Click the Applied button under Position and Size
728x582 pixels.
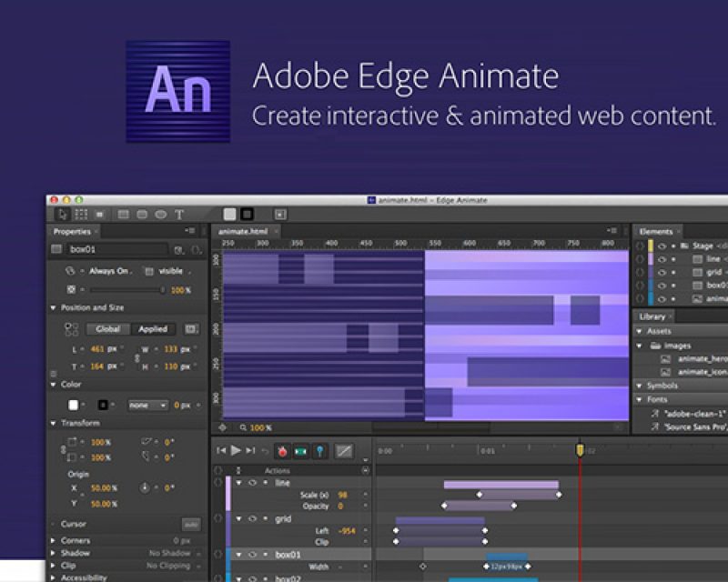coord(152,328)
